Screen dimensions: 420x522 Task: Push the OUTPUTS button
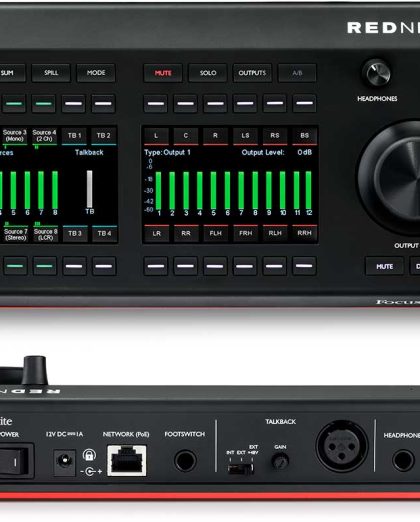252,73
